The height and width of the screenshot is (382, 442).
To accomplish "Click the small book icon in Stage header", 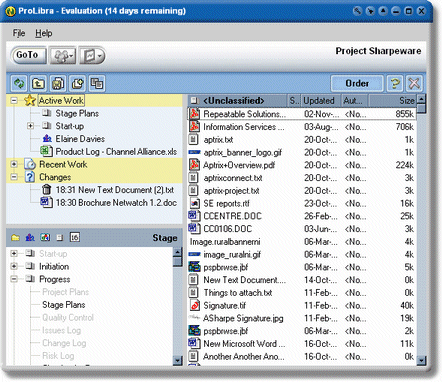I will point(60,238).
